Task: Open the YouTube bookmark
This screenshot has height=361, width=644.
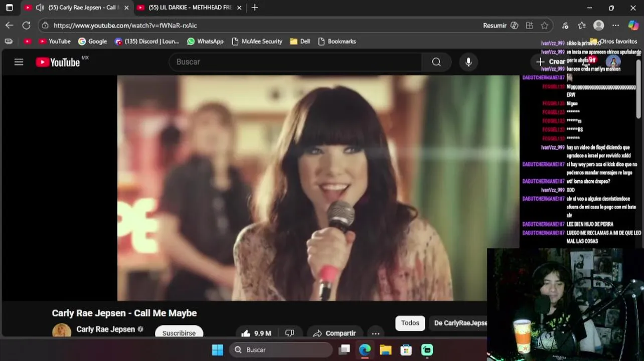Action: coord(55,41)
